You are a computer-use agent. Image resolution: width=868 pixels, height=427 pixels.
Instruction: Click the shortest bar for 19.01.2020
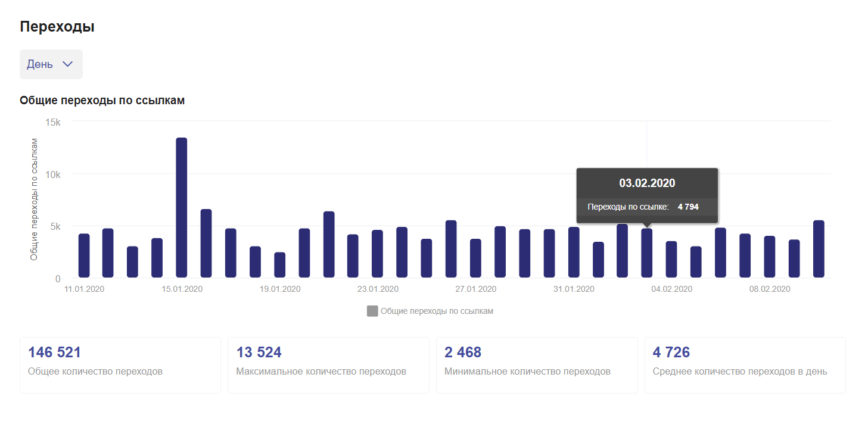click(x=279, y=265)
